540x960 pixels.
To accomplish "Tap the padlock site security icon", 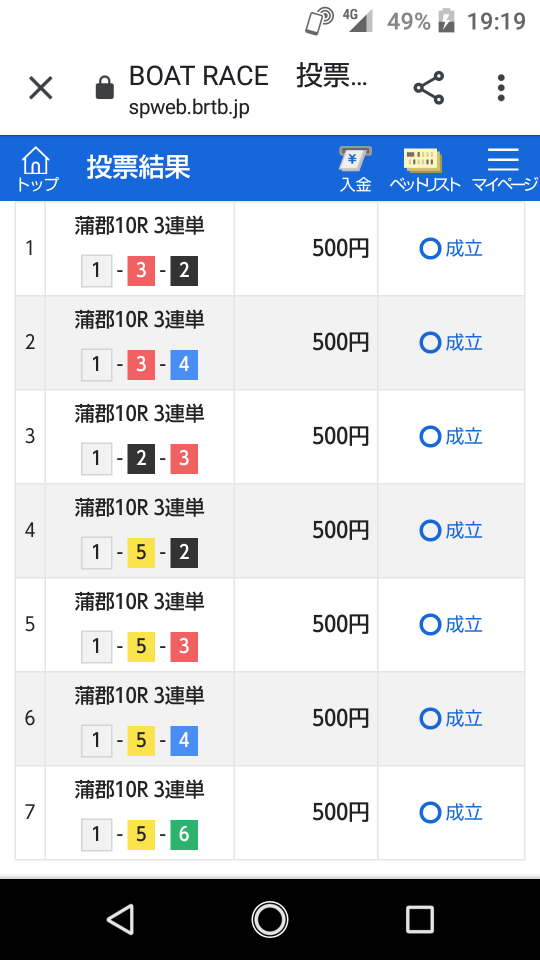I will click(105, 88).
